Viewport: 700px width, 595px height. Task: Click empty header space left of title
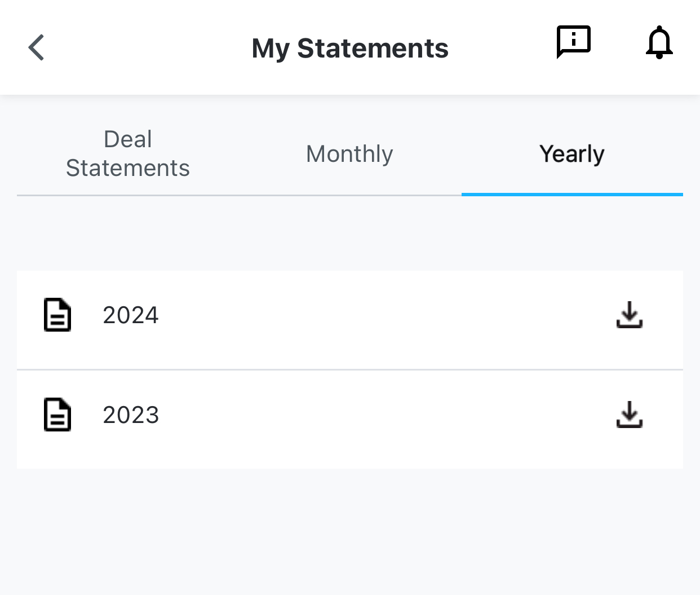[141, 48]
